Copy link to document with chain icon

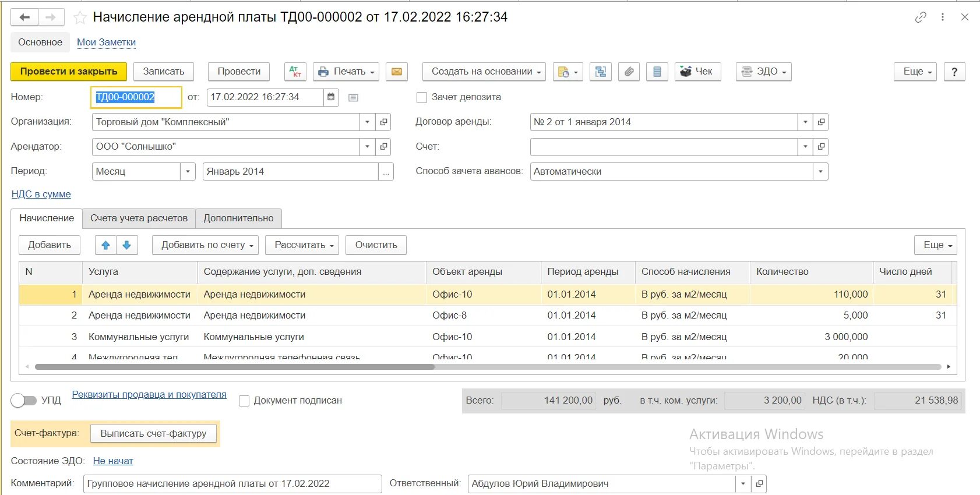pos(921,17)
